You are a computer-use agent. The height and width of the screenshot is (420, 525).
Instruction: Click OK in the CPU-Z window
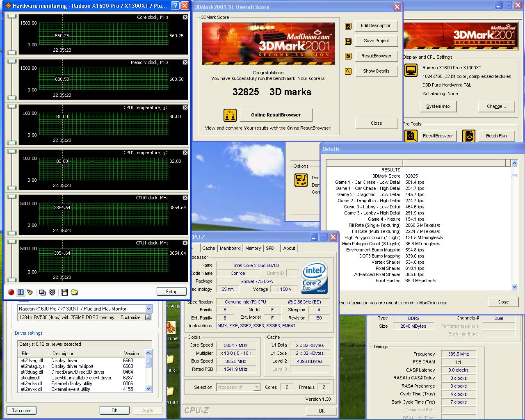322,411
